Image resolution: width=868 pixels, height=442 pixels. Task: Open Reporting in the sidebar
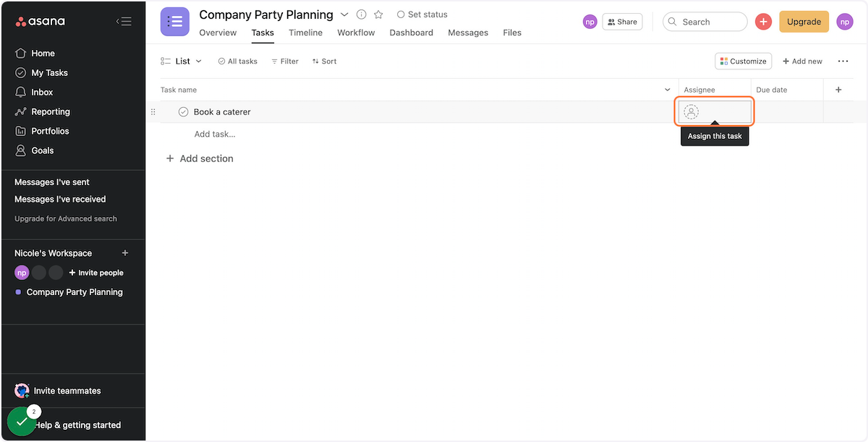51,111
